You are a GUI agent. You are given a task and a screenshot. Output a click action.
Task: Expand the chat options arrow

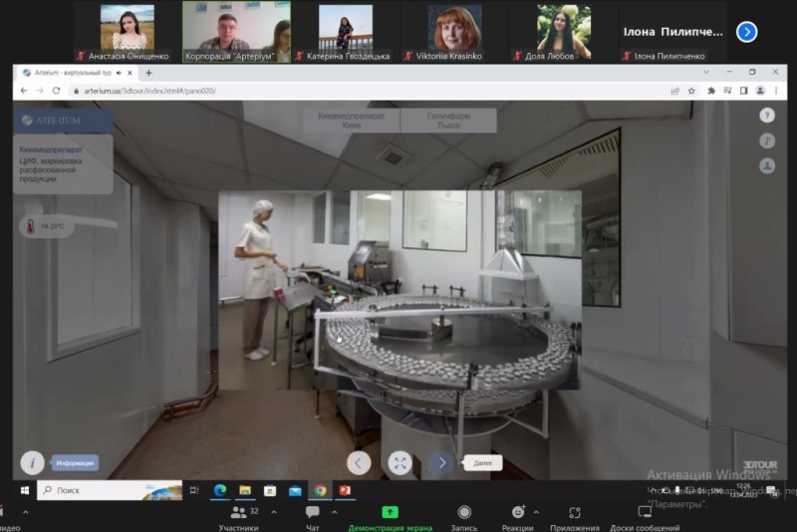[334, 512]
